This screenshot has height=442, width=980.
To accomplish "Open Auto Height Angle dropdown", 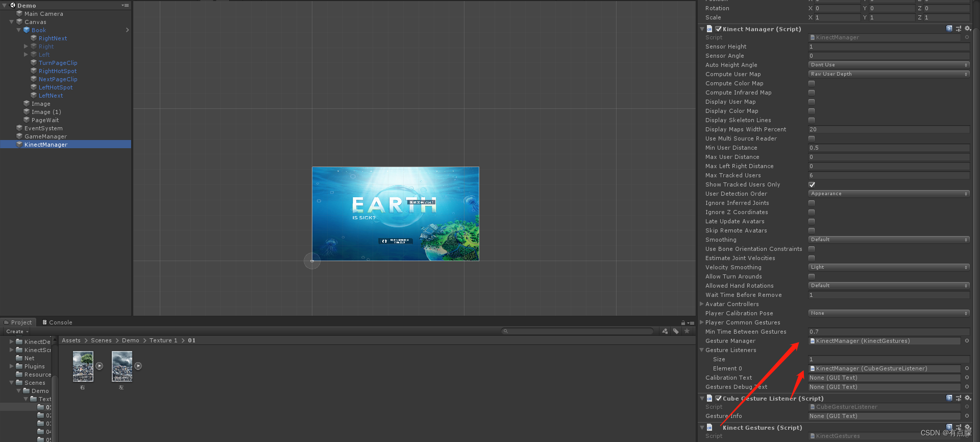I will tap(889, 65).
